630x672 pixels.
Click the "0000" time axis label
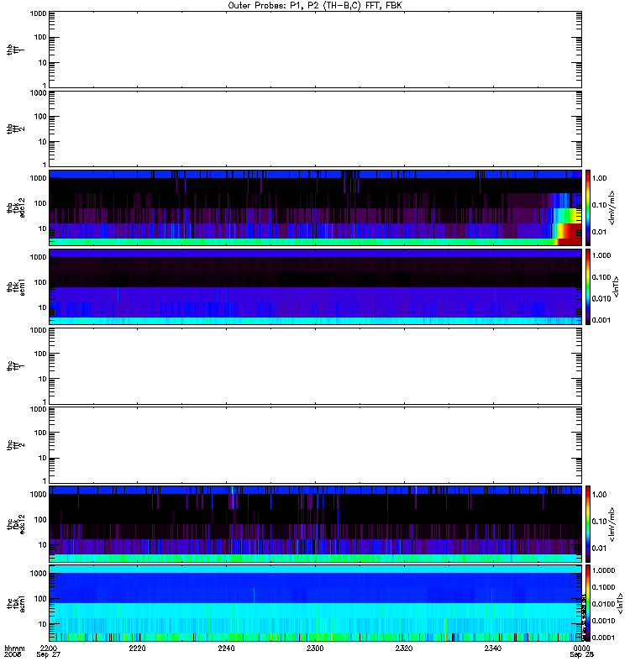pyautogui.click(x=581, y=648)
